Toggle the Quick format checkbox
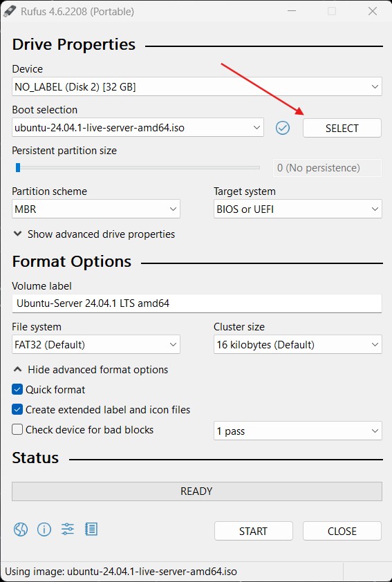 (x=17, y=389)
